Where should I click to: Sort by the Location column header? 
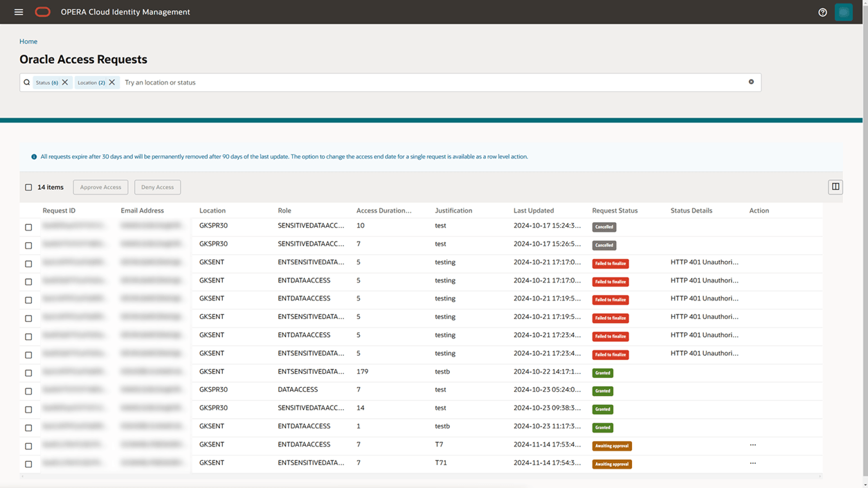pos(213,210)
